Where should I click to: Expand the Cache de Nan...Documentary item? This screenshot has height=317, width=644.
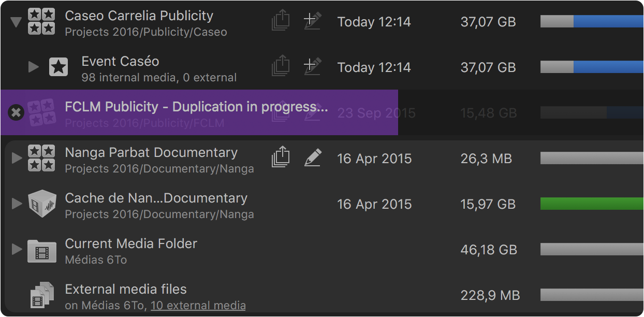pos(17,204)
